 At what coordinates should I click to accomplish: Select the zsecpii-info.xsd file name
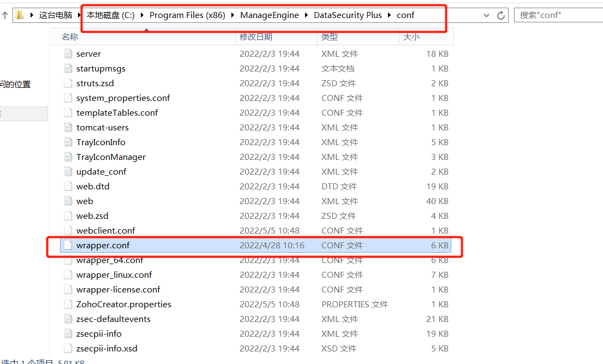(x=106, y=349)
